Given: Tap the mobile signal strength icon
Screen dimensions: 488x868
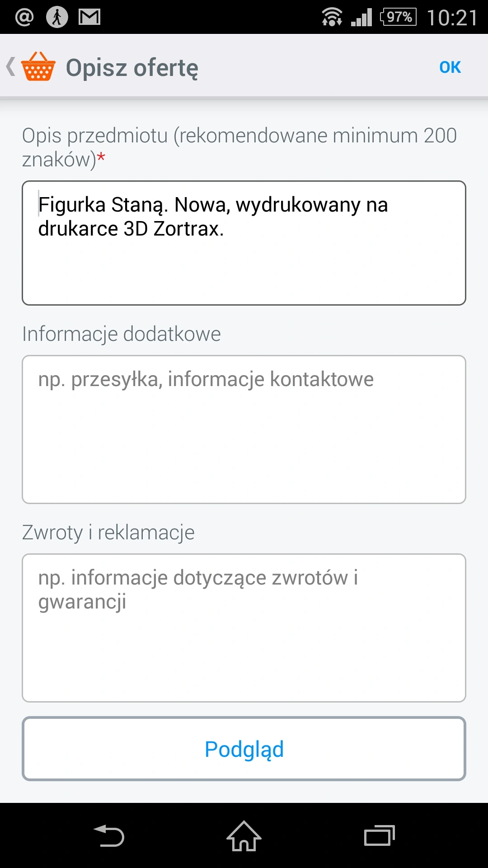Looking at the screenshot, I should pyautogui.click(x=361, y=17).
